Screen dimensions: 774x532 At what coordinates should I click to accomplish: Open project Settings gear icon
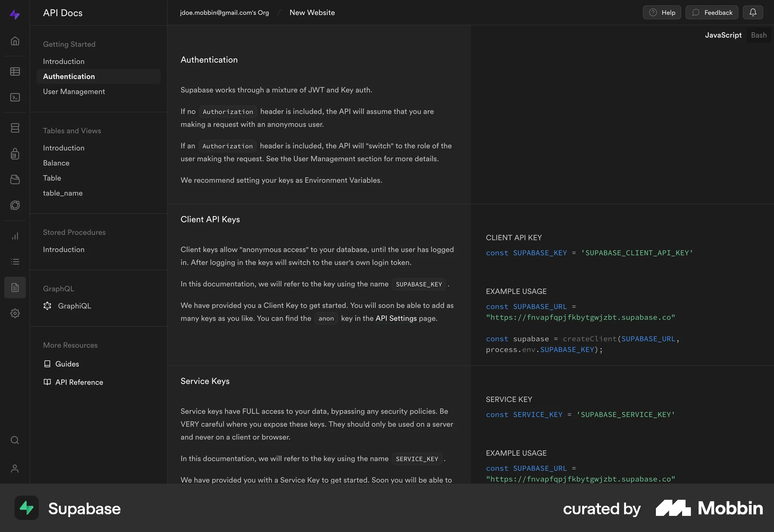15,313
